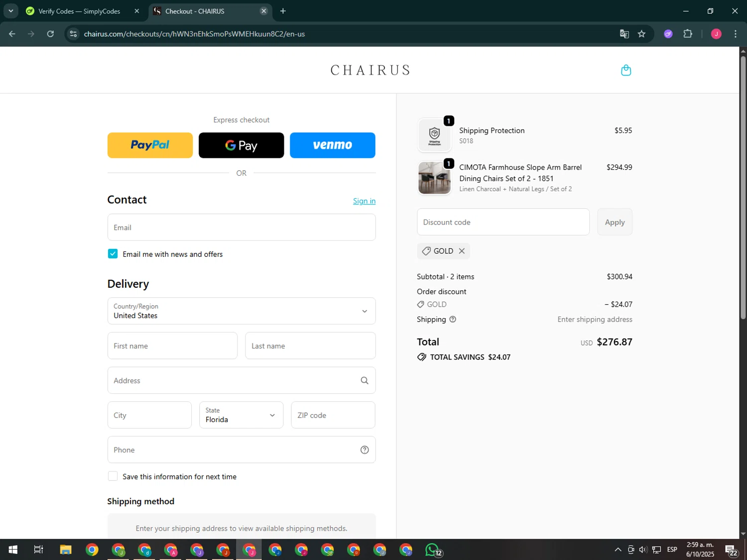
Task: Open the Country/Region dropdown
Action: click(x=242, y=311)
